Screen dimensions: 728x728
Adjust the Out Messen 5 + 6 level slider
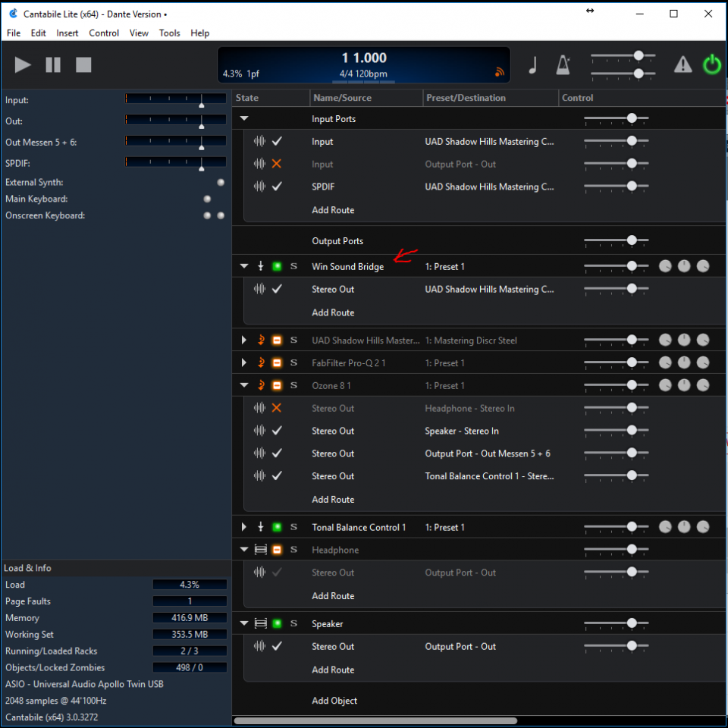175,142
